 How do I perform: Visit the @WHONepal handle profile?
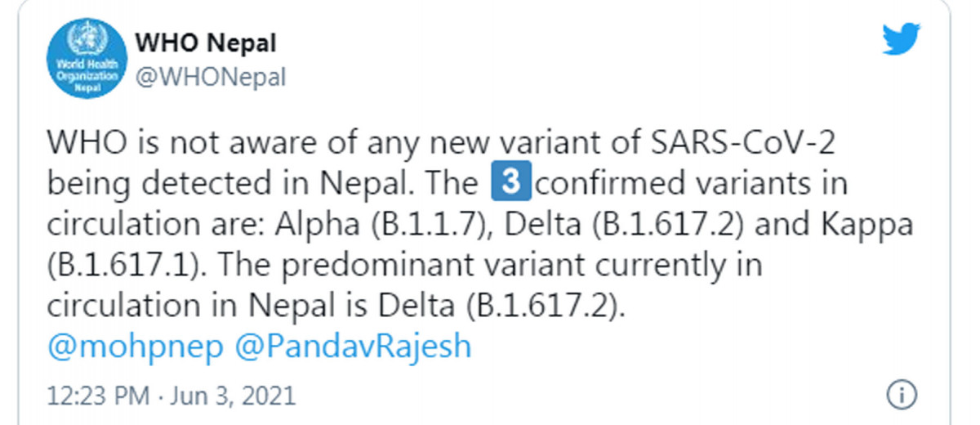210,78
